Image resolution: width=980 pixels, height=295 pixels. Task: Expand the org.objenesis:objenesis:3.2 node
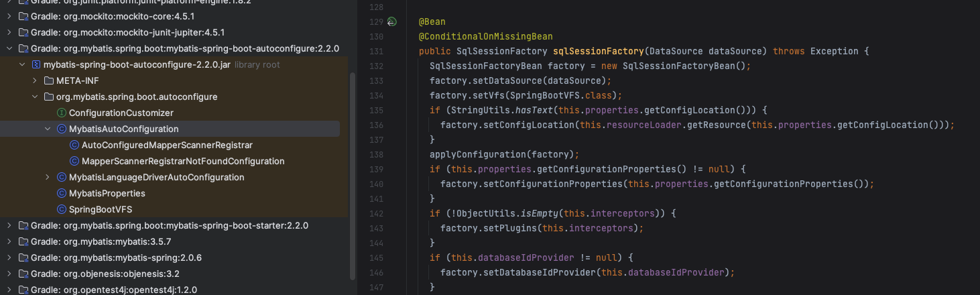9,274
